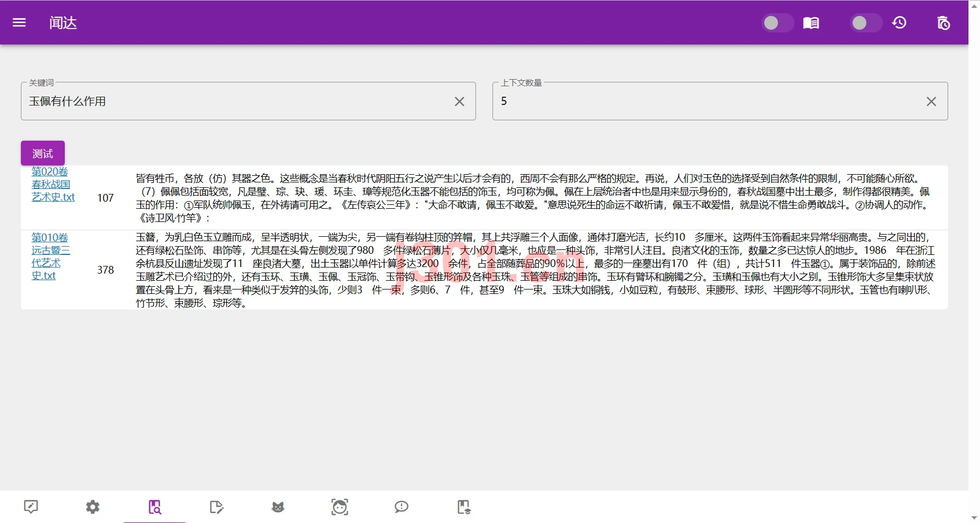Open the bookmark-layers icon tab

[464, 507]
